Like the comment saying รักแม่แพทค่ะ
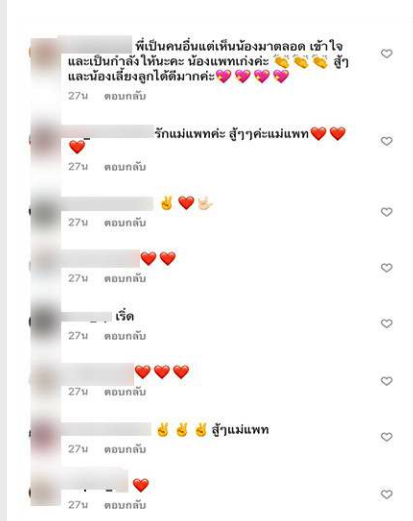413x521 pixels. pyautogui.click(x=386, y=141)
